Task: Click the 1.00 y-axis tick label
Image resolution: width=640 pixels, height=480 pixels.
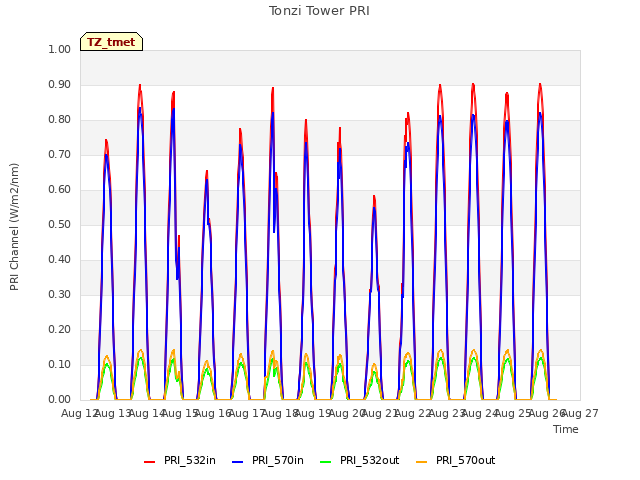Action: 60,49
